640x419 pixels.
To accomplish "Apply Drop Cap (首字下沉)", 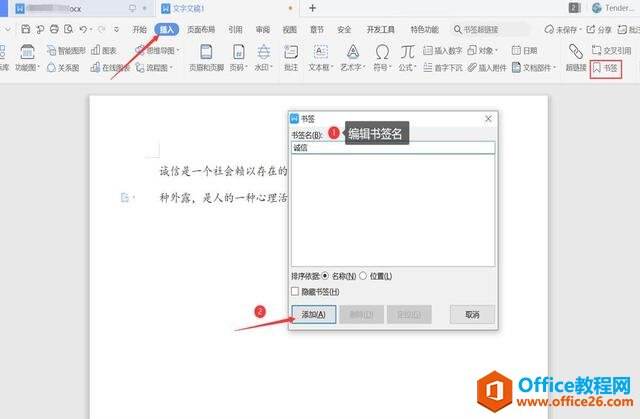I will (443, 67).
